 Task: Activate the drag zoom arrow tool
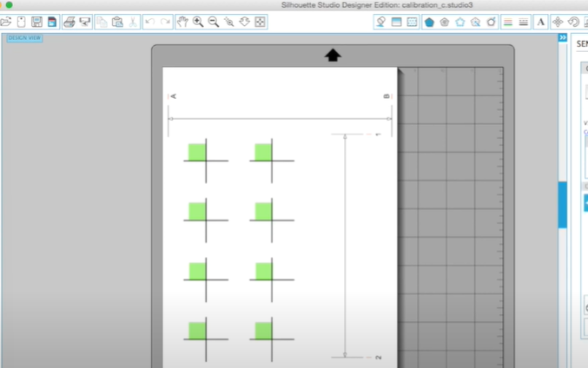(245, 22)
